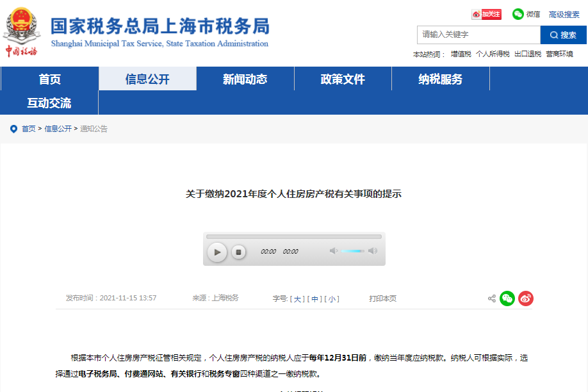Follow the 首页 breadcrumb link
588x392 pixels.
(28, 129)
